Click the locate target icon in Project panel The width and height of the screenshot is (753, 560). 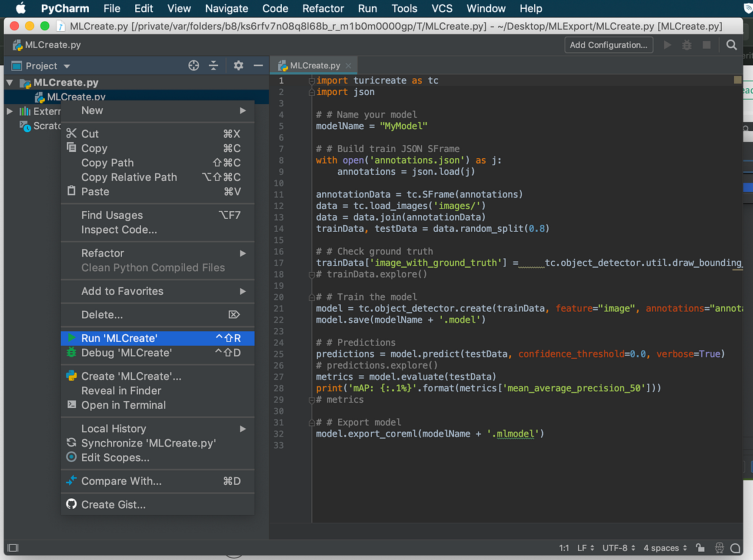[194, 65]
